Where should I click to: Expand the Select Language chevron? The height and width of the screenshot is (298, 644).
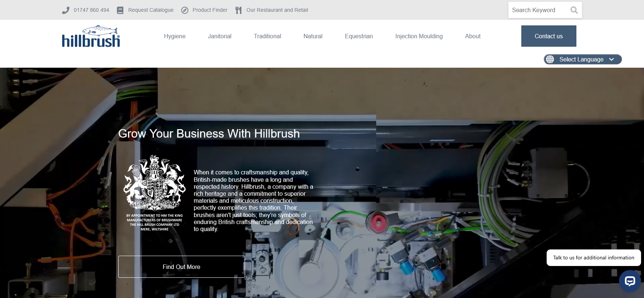pos(612,59)
